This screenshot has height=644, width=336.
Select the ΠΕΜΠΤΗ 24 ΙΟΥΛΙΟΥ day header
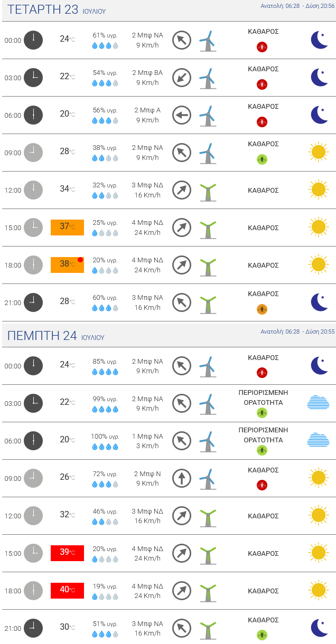(x=55, y=336)
